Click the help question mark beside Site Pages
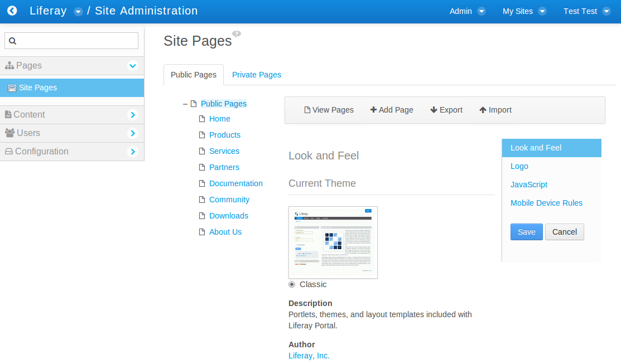The height and width of the screenshot is (364, 621). tap(237, 34)
